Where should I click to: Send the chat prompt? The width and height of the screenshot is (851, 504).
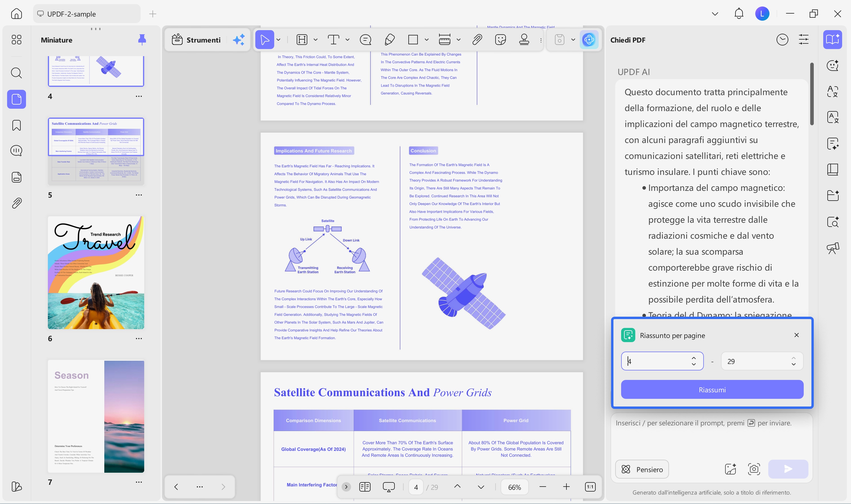click(x=788, y=469)
